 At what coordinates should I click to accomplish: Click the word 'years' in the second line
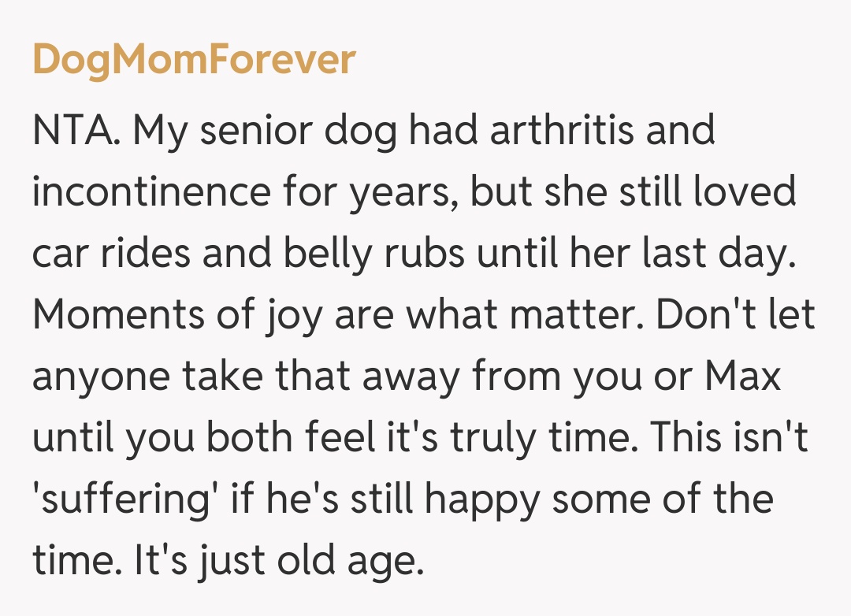[400, 192]
